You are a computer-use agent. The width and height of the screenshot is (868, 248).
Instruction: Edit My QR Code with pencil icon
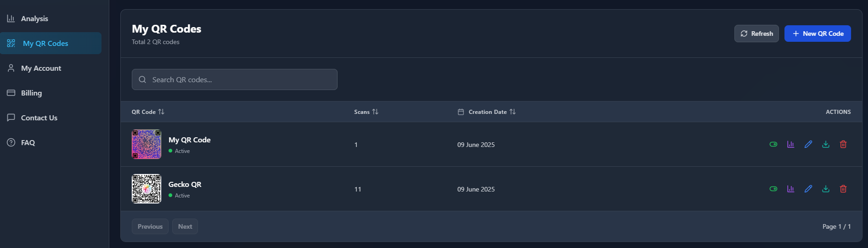(x=808, y=144)
